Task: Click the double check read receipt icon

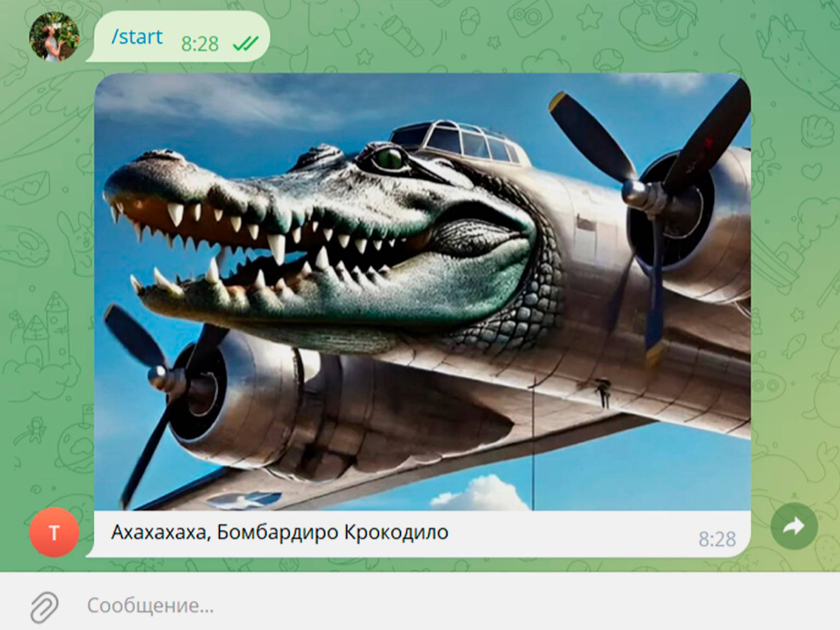Action: tap(245, 44)
